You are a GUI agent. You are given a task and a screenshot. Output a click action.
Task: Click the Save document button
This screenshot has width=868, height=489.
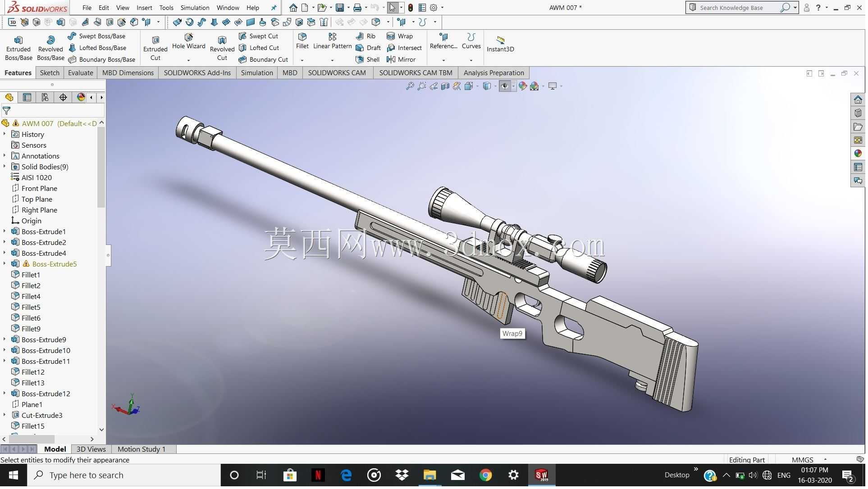pyautogui.click(x=340, y=8)
